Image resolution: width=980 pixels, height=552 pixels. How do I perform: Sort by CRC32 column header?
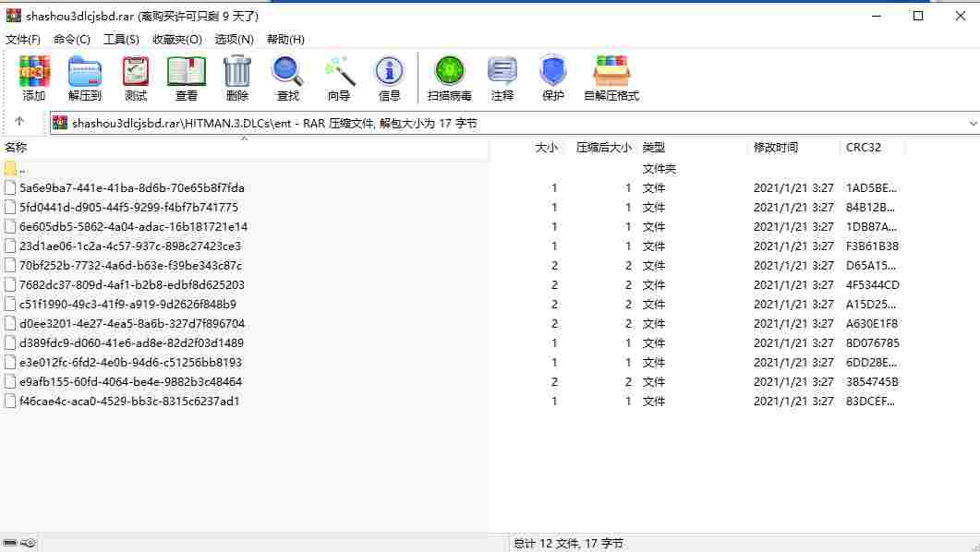(x=863, y=148)
